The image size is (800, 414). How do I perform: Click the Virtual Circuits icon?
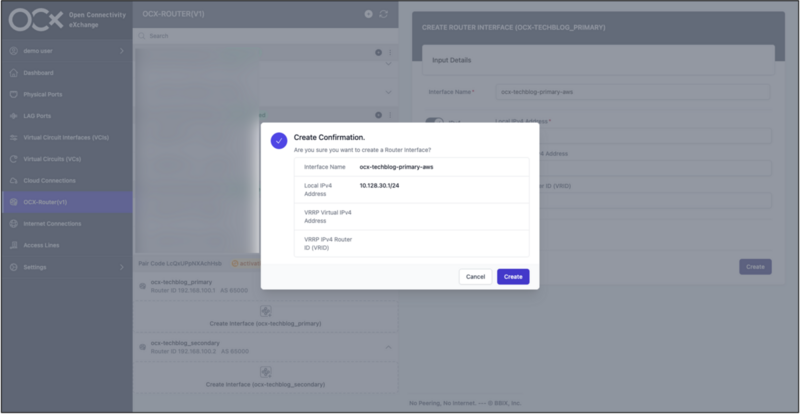click(14, 159)
